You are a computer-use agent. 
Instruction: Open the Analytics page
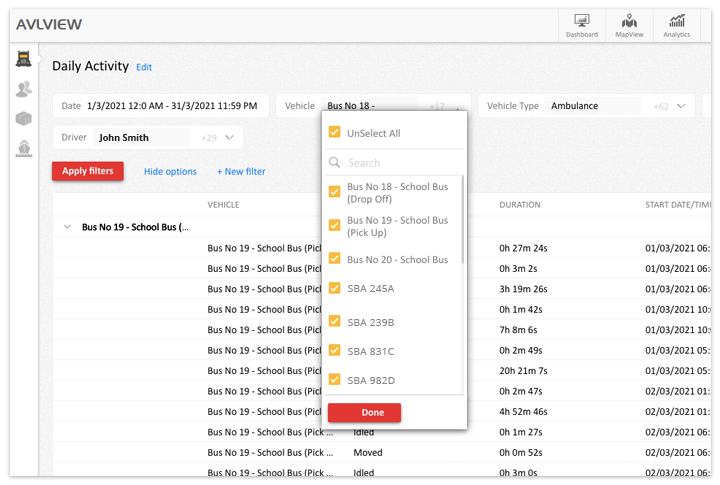click(x=676, y=26)
